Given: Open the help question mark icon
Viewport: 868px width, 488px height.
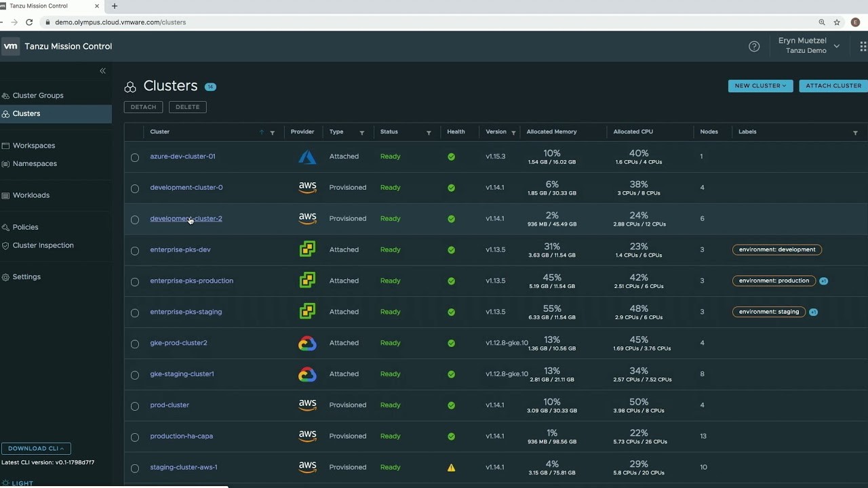Looking at the screenshot, I should coord(754,46).
